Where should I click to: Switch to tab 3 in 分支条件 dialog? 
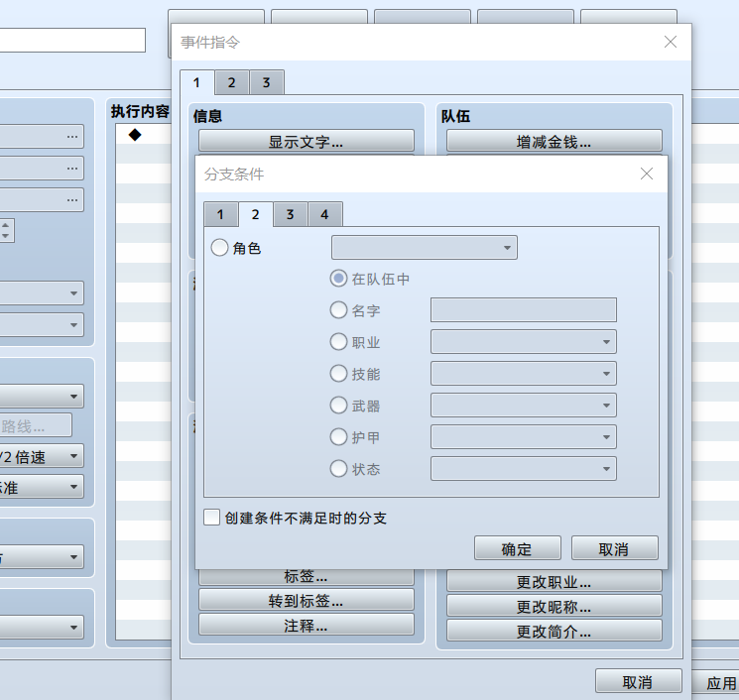click(291, 215)
